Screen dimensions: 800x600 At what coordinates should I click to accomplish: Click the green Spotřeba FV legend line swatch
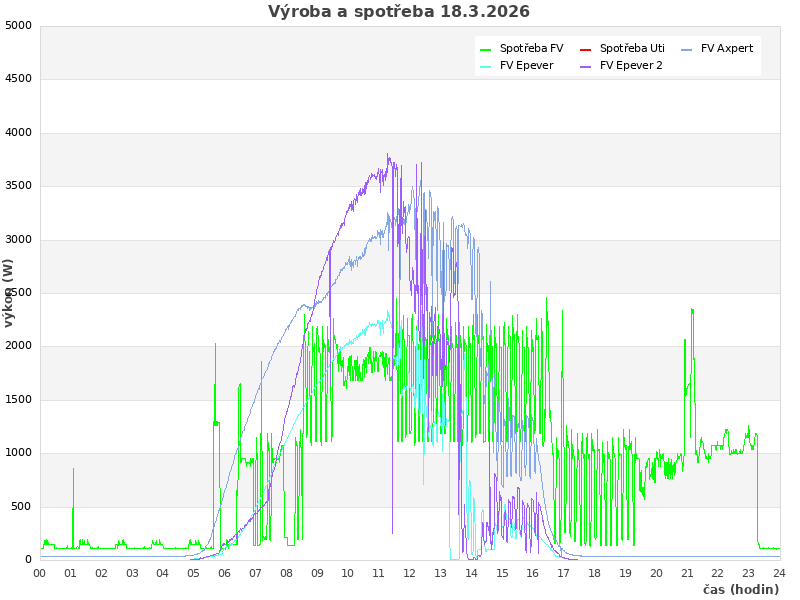(x=486, y=49)
